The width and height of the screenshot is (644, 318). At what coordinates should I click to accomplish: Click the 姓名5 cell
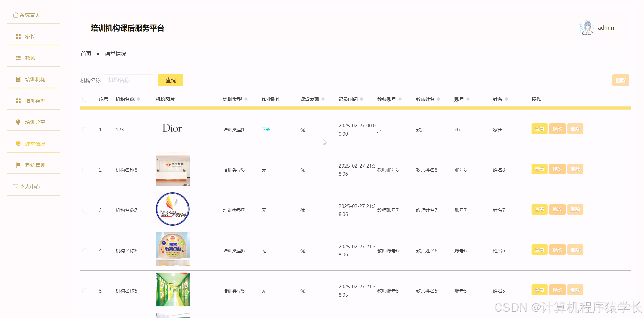pyautogui.click(x=499, y=291)
